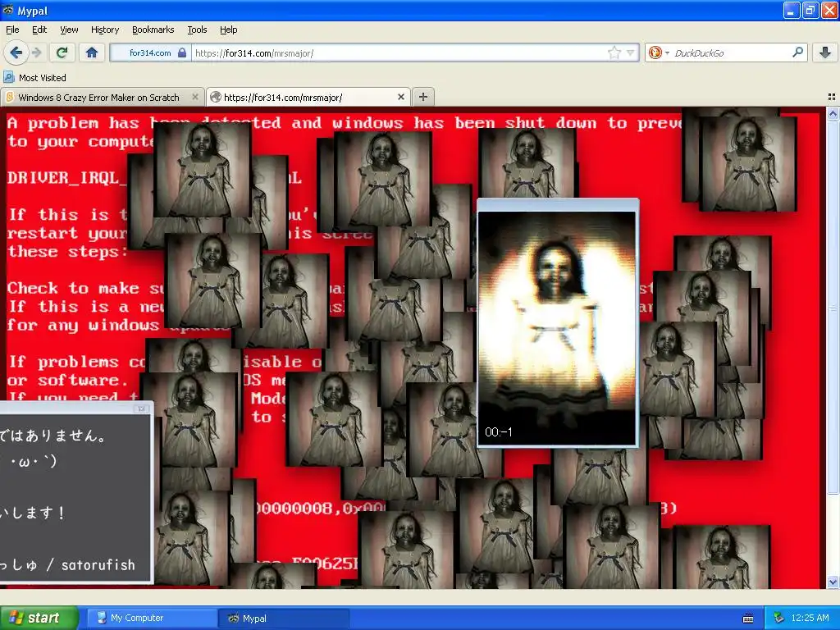Click the satorufish credit text
Image resolution: width=840 pixels, height=630 pixels.
[98, 564]
